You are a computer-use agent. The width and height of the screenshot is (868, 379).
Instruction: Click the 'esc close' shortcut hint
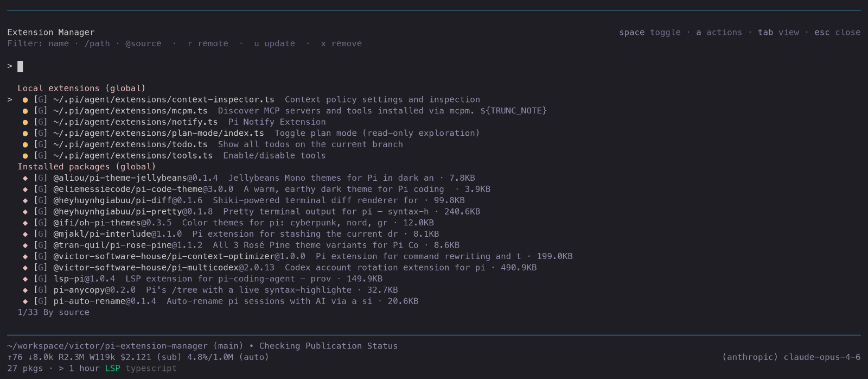tap(837, 33)
